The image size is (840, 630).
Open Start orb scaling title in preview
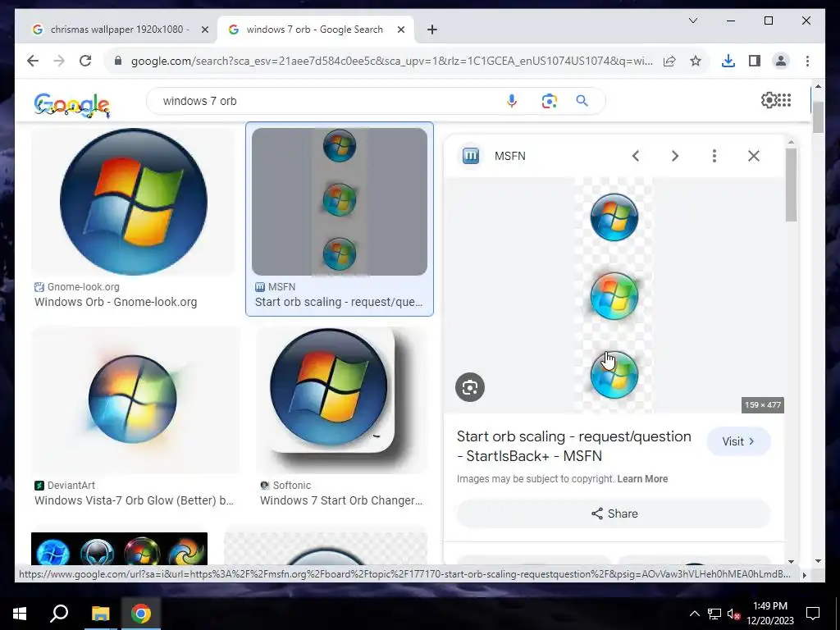573,446
